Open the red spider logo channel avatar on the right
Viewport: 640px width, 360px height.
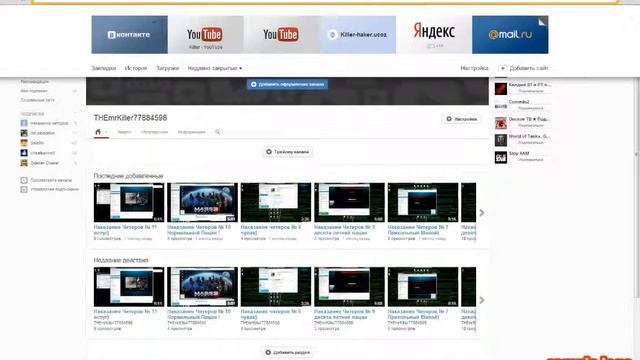click(501, 123)
